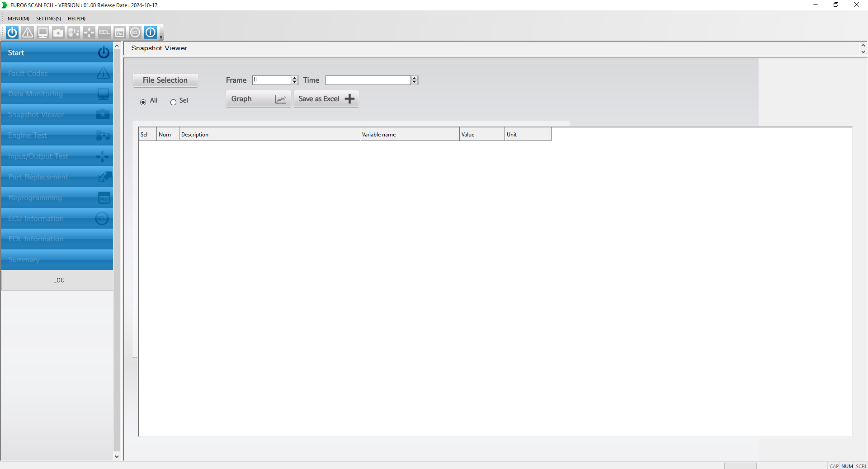Screen dimensions: 868x469
Task: Click the ECU Information toolbar icon
Action: (135, 33)
